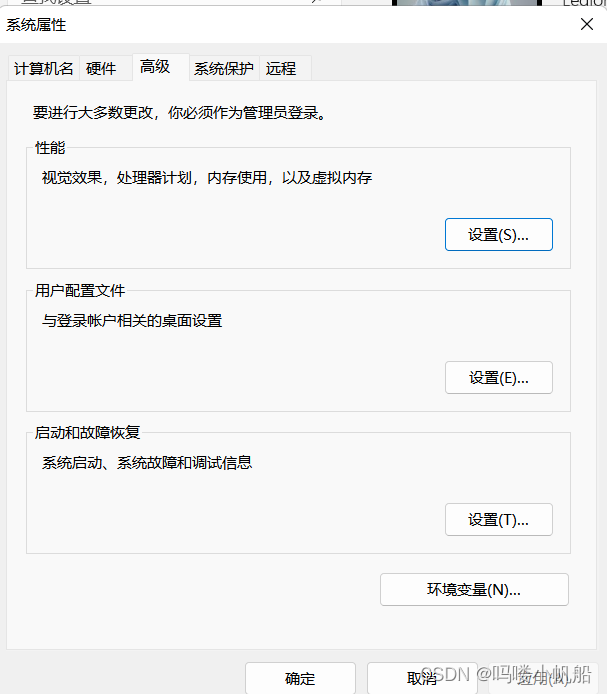This screenshot has width=607, height=694.
Task: Open 性能 settings with 设置(S) button
Action: coord(498,235)
